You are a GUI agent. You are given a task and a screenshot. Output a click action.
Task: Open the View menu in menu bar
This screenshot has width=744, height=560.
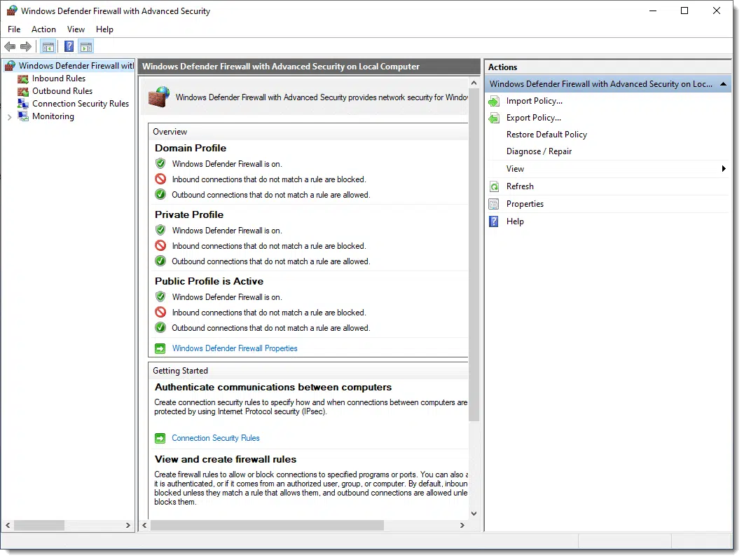click(x=76, y=29)
